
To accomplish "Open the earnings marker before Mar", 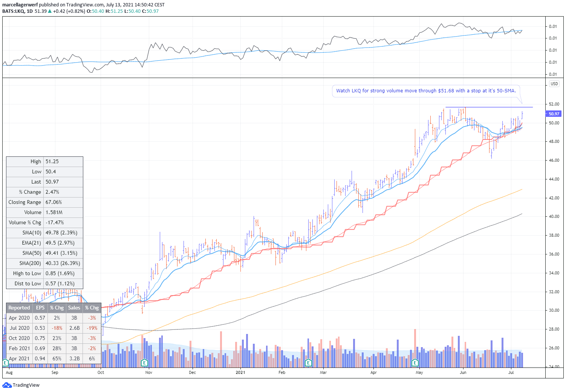I will (x=308, y=363).
